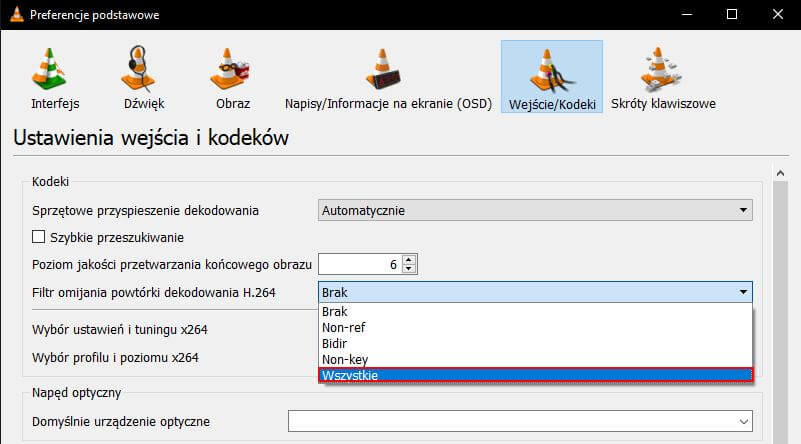Open Skróty klawiszowe hotkeys settings

pos(663,77)
